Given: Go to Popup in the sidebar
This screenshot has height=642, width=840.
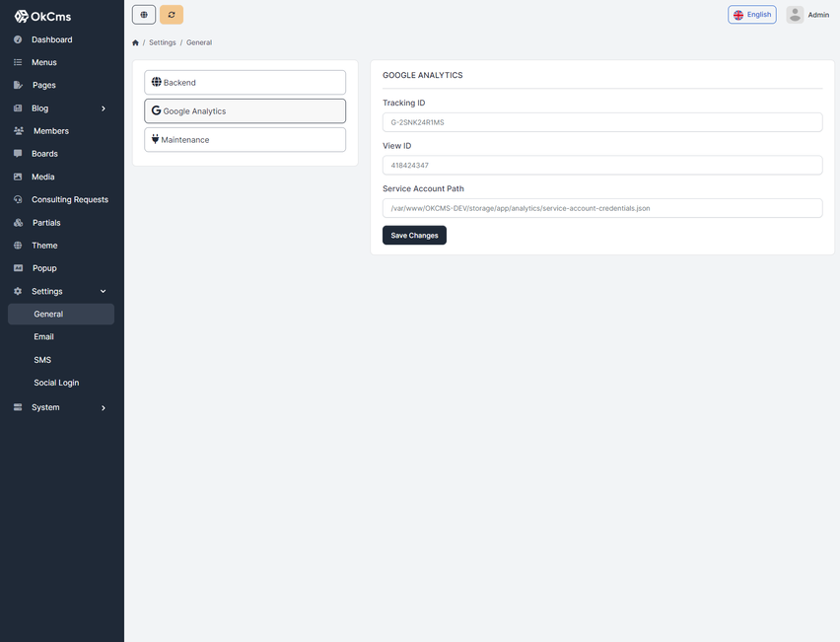Looking at the screenshot, I should pyautogui.click(x=43, y=268).
